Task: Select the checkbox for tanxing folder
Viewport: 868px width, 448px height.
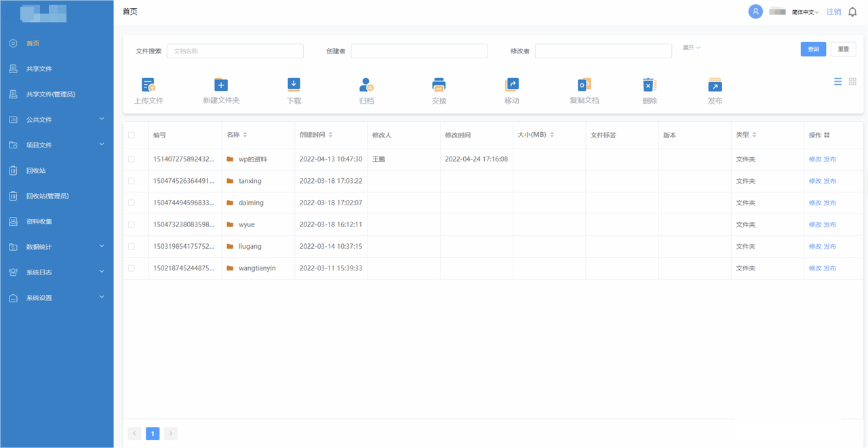Action: [132, 181]
